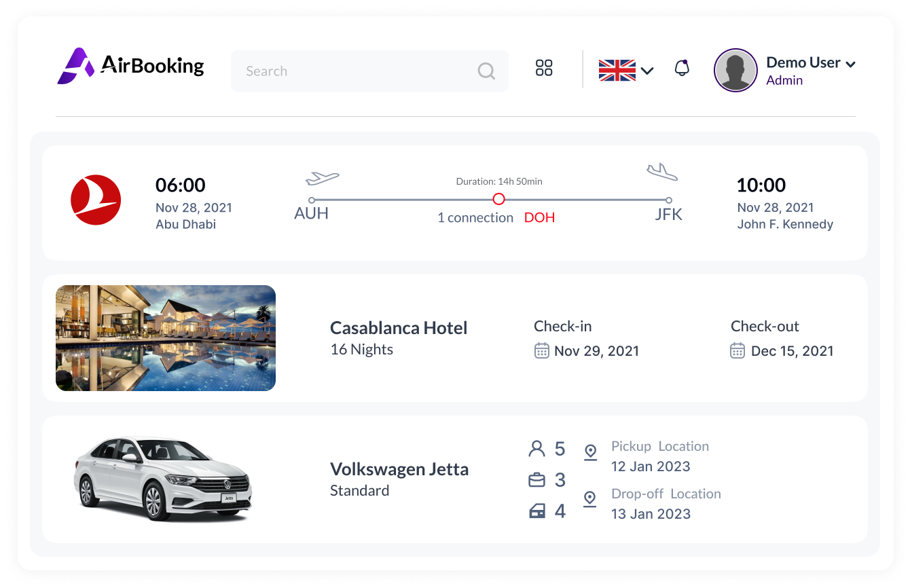Click the passengers person icon

click(537, 449)
